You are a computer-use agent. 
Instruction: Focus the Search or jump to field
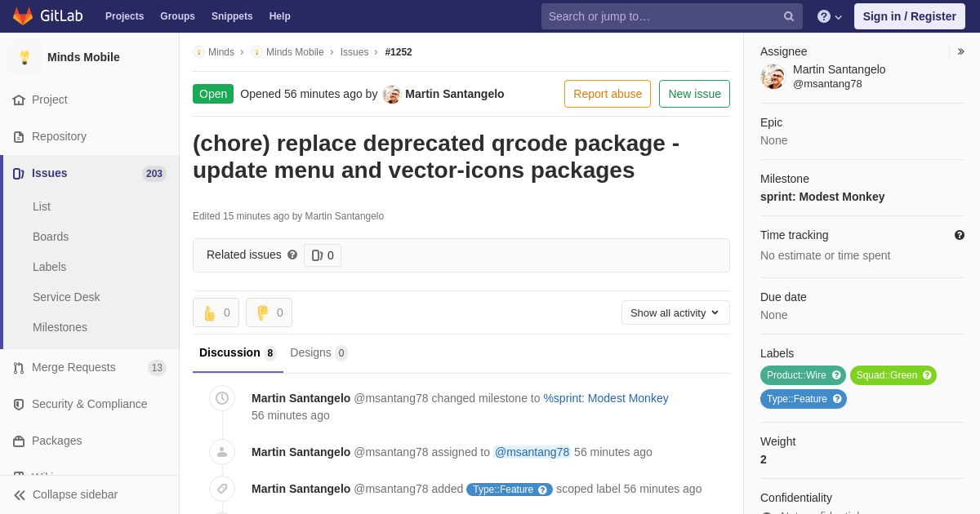tap(671, 16)
